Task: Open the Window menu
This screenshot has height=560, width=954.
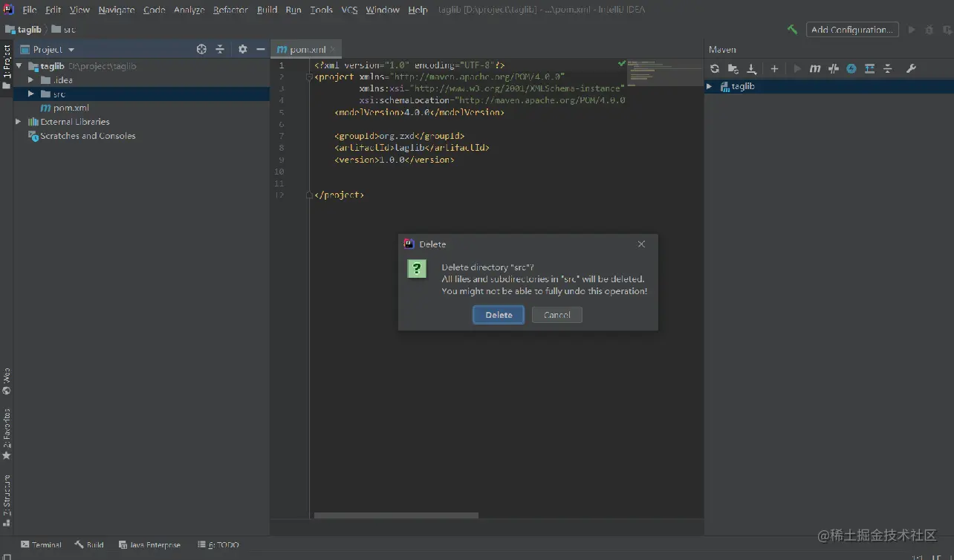Action: (x=383, y=10)
